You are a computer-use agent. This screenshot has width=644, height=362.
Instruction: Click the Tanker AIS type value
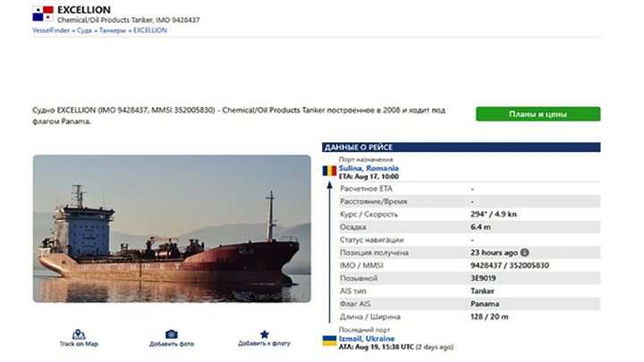(x=482, y=291)
